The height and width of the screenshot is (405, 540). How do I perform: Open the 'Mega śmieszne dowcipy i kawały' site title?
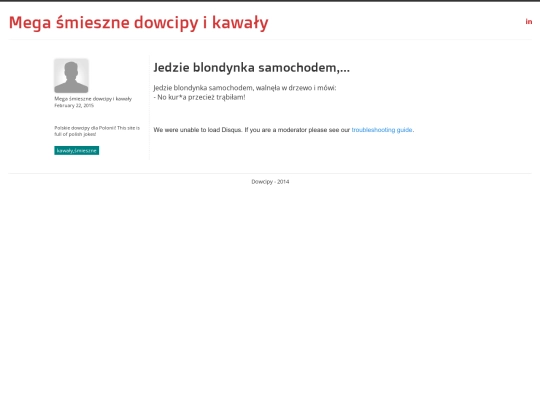tap(138, 23)
